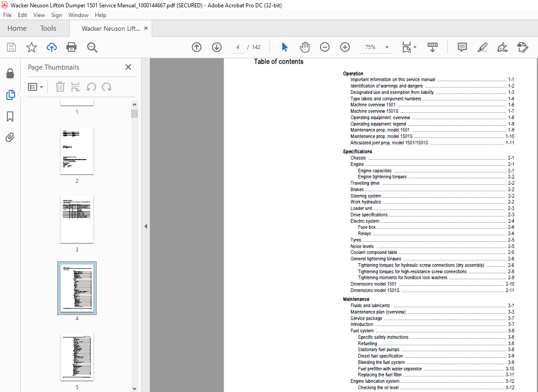This screenshot has width=538, height=392.
Task: Switch to the Tools tab
Action: click(x=48, y=28)
